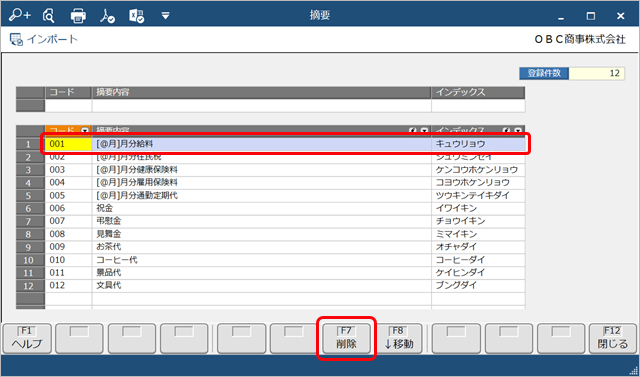Click the F8 ↓移動 button
Viewport: 640px width, 377px height.
pos(399,339)
